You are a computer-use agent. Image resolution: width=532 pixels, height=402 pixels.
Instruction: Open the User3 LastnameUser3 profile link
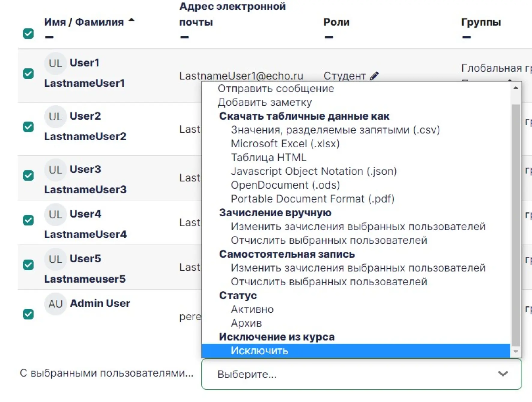tap(85, 179)
